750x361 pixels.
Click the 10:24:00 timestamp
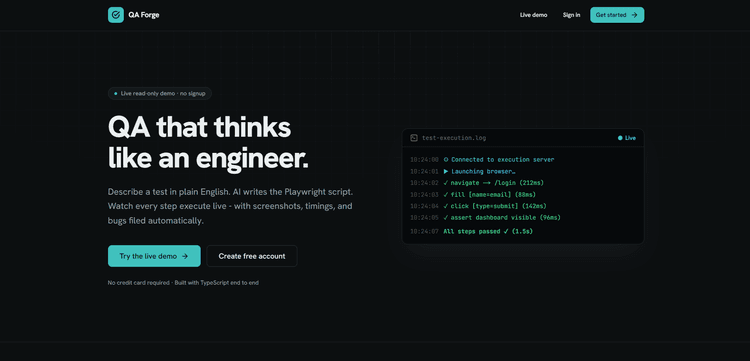(x=424, y=160)
